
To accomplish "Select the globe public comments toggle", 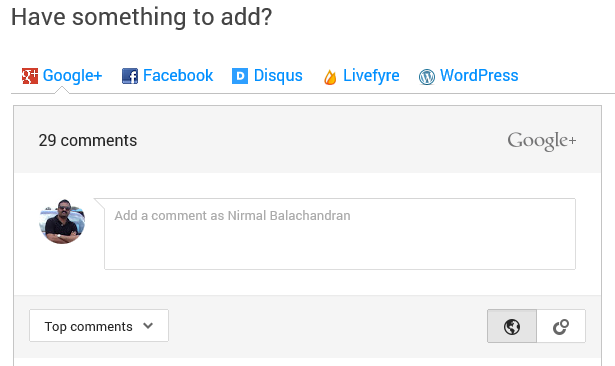I will coord(512,326).
